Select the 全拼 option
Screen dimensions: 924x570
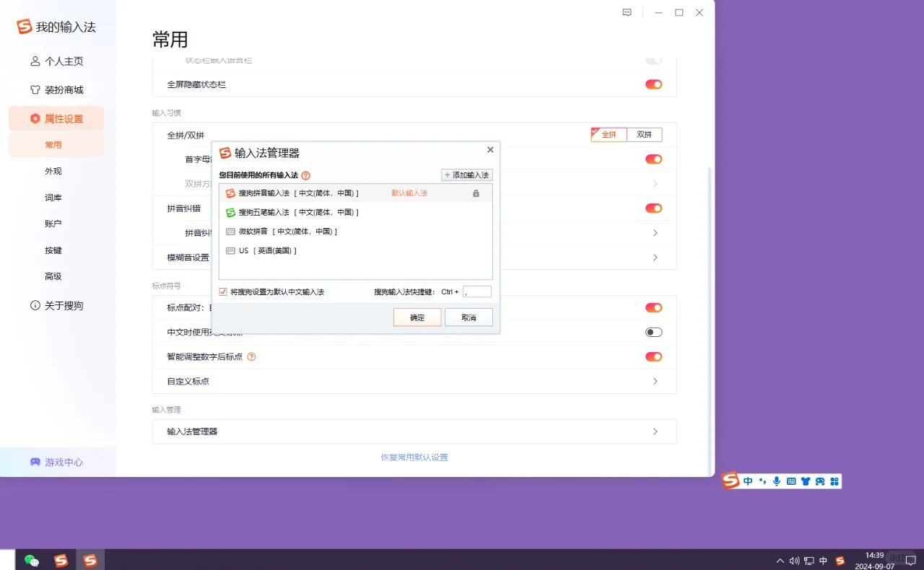609,134
